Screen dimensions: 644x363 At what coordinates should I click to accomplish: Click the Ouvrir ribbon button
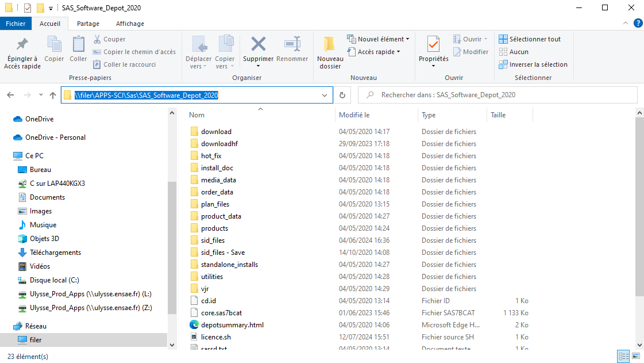coord(471,39)
